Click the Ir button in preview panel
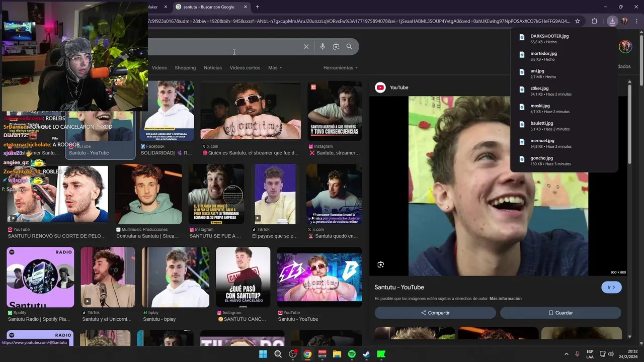The image size is (644, 362). pyautogui.click(x=611, y=287)
